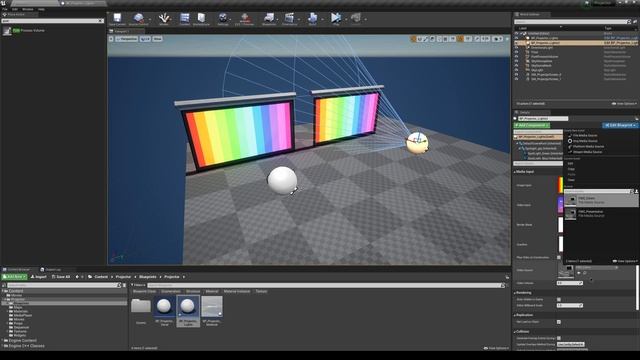Select the folder thumbnail in Content Browser
Viewport: 640px width, 360px height.
coord(141,306)
